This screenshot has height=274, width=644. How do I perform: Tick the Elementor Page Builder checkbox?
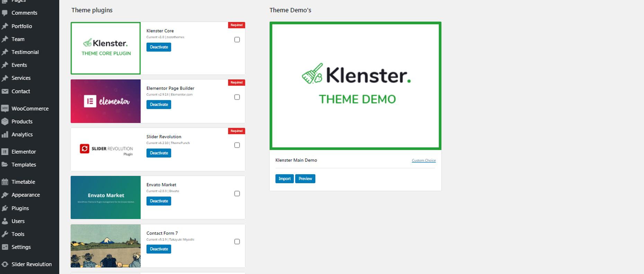click(237, 97)
